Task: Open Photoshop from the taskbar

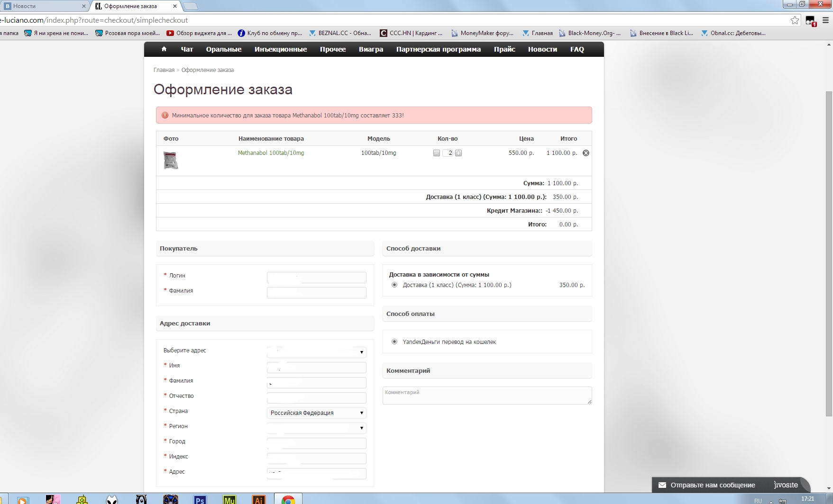Action: (x=200, y=499)
